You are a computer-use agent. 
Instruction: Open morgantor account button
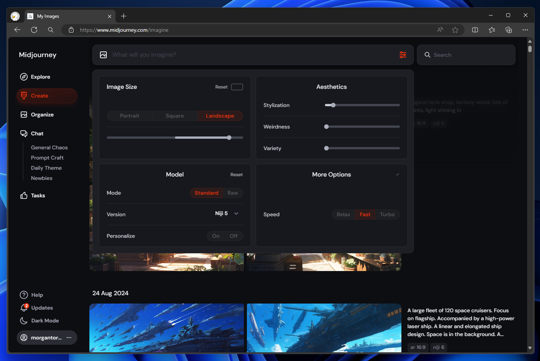pyautogui.click(x=47, y=338)
